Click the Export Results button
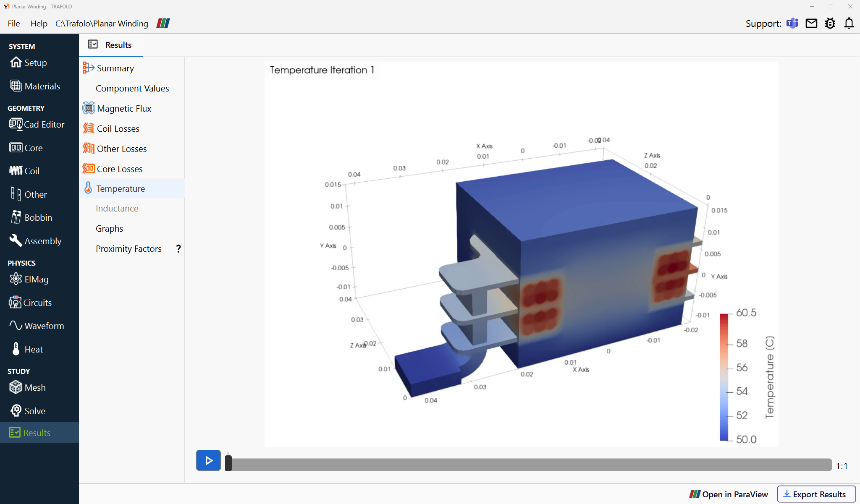Screen dimensions: 860x504 coord(816,494)
